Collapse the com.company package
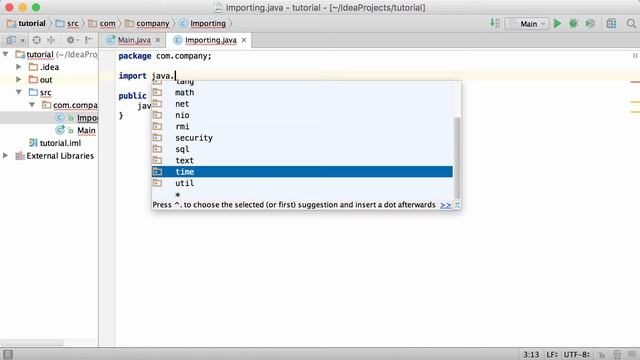 32,105
